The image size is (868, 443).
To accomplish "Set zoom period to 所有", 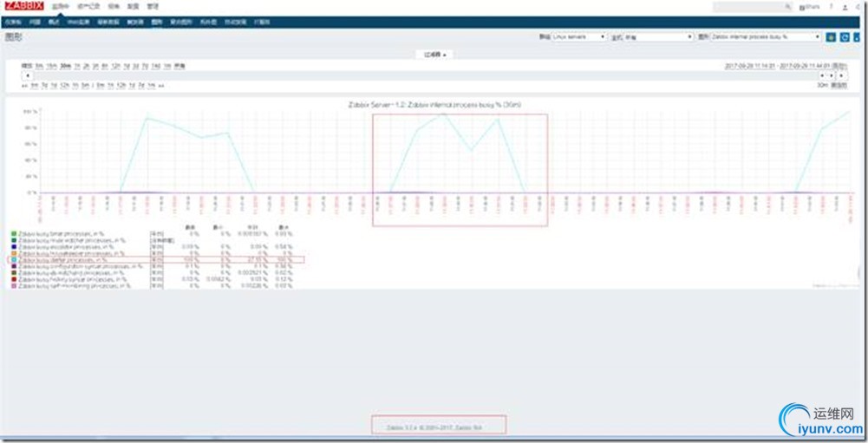I will point(179,66).
